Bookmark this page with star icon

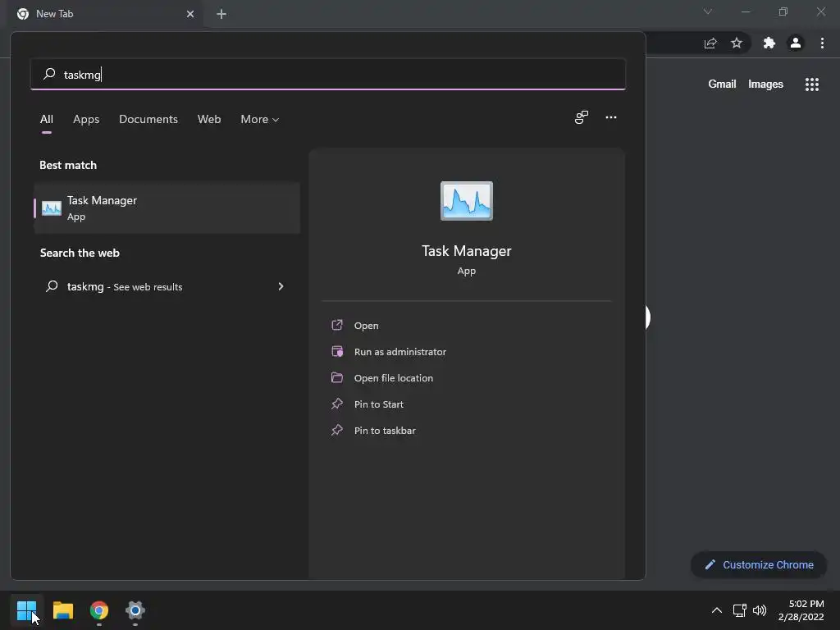point(737,43)
